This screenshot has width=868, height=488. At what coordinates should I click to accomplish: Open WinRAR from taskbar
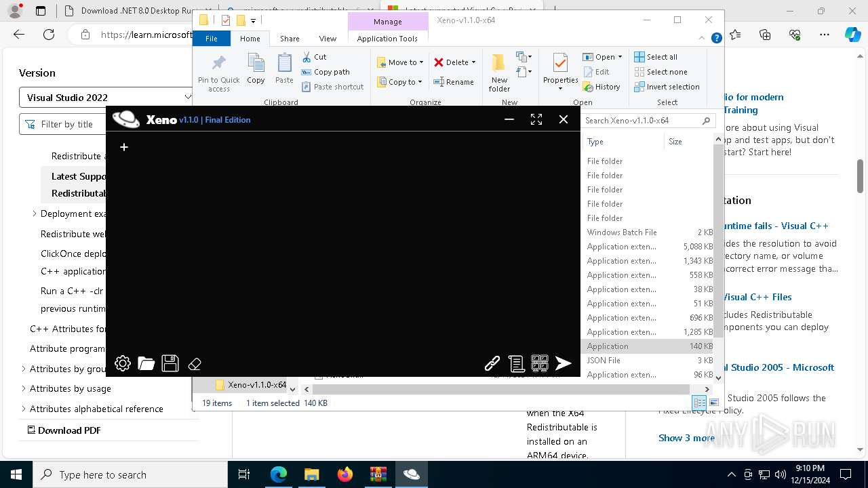378,474
